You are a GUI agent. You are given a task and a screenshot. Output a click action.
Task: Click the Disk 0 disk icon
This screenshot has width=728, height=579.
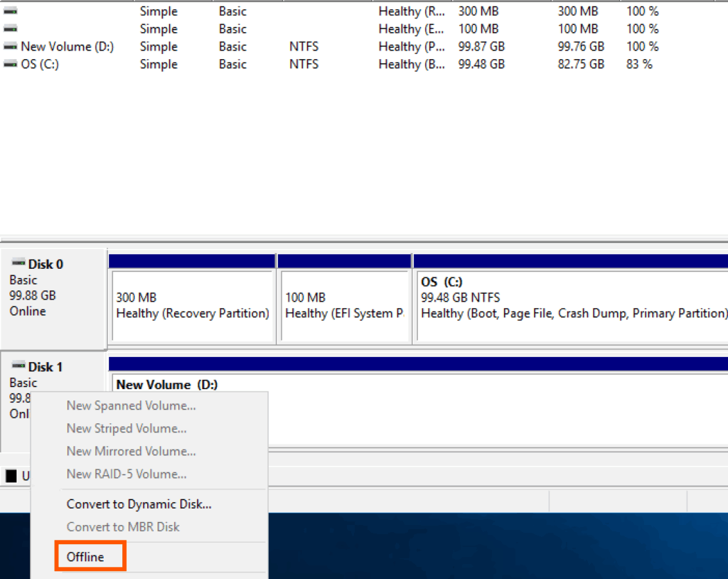coord(18,263)
